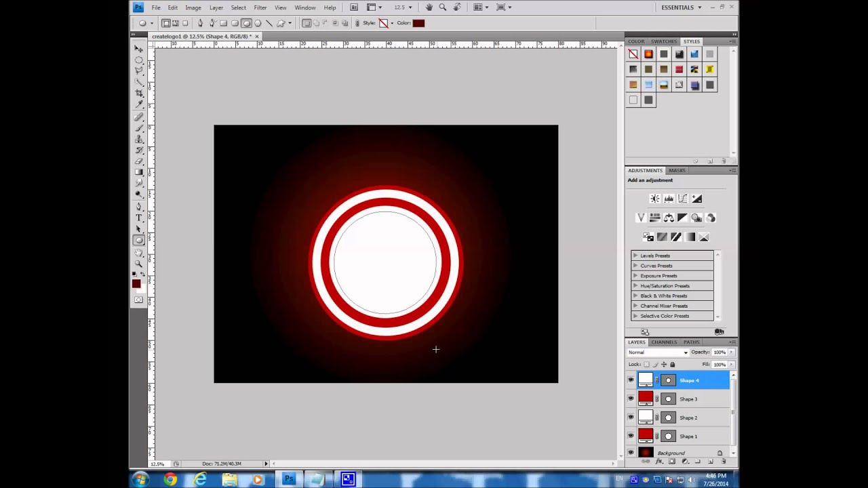This screenshot has height=488, width=868.
Task: Select the Eyedropper tool
Action: click(x=139, y=104)
